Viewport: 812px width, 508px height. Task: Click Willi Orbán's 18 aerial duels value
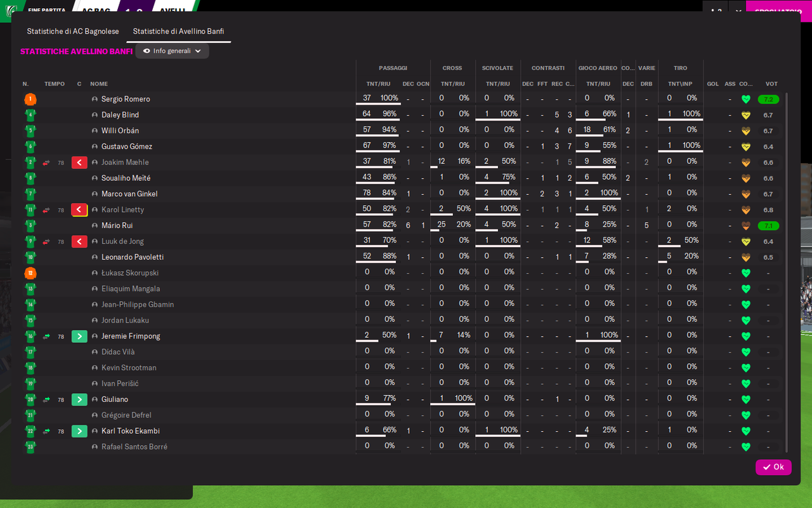click(x=587, y=130)
